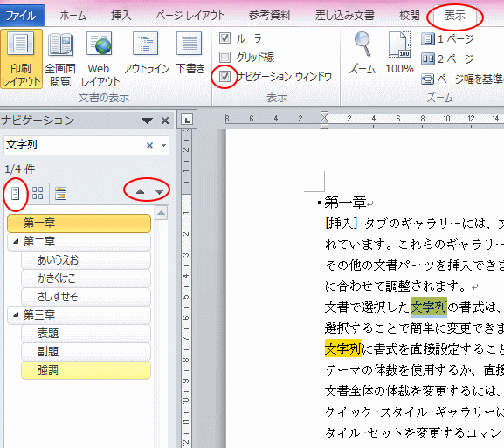The height and width of the screenshot is (448, 504).
Task: Click the navigation pane scroll-up arrow
Action: 161,213
